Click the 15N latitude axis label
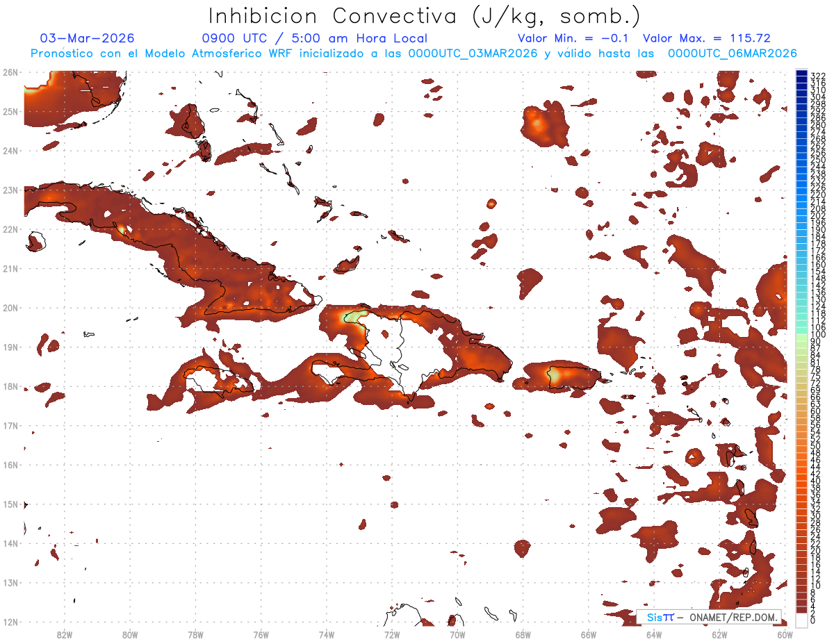The width and height of the screenshot is (834, 644). pyautogui.click(x=10, y=504)
